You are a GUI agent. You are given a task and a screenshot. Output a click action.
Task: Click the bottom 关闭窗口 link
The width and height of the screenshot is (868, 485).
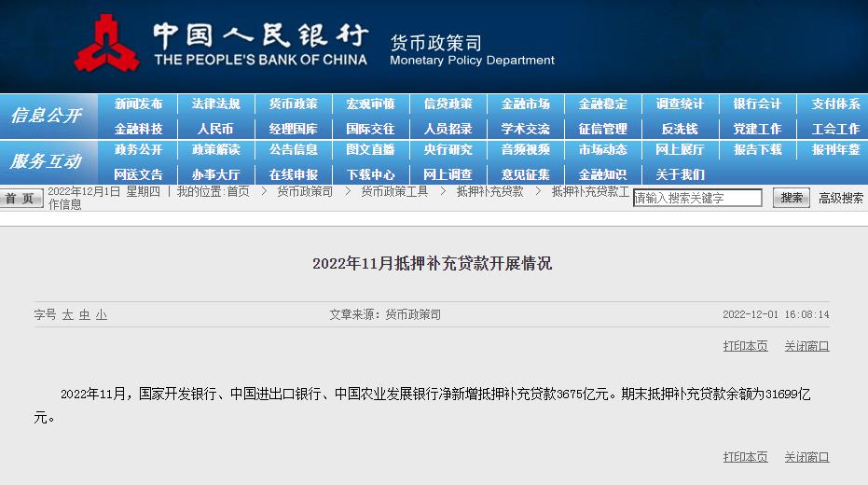click(x=806, y=457)
